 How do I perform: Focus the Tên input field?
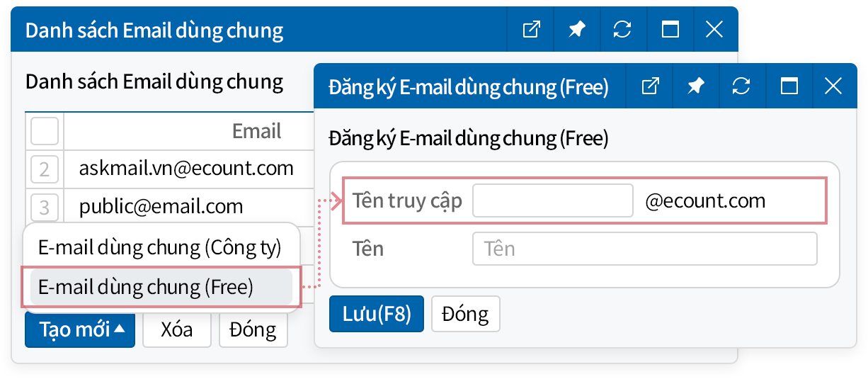(x=645, y=249)
